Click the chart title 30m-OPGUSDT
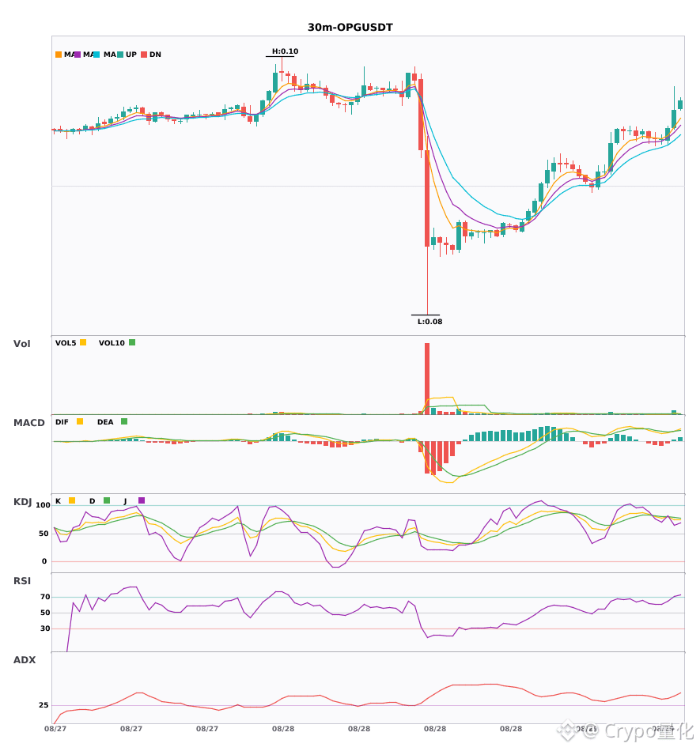 coord(350,28)
